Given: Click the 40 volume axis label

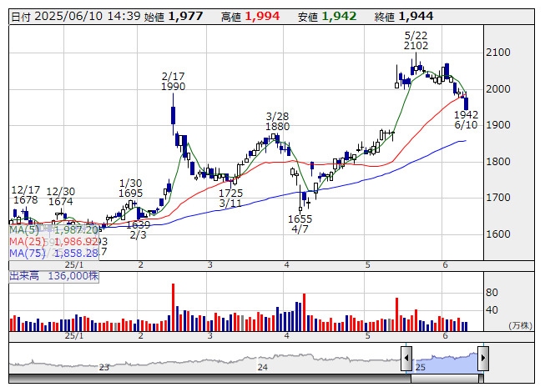Looking at the screenshot, I should click(x=492, y=310).
